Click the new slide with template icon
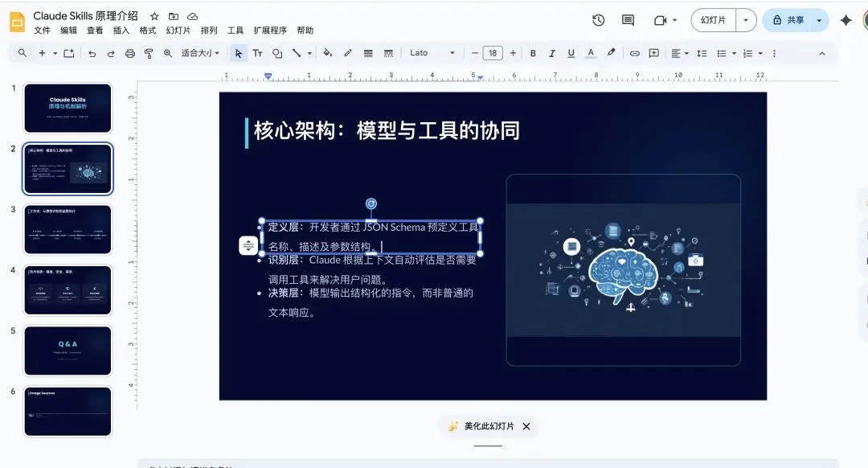 [68, 53]
